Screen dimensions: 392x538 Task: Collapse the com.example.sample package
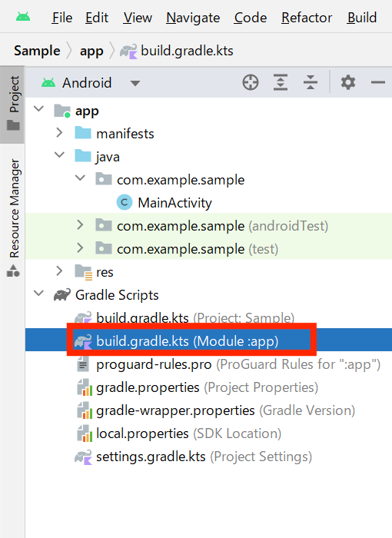(80, 179)
